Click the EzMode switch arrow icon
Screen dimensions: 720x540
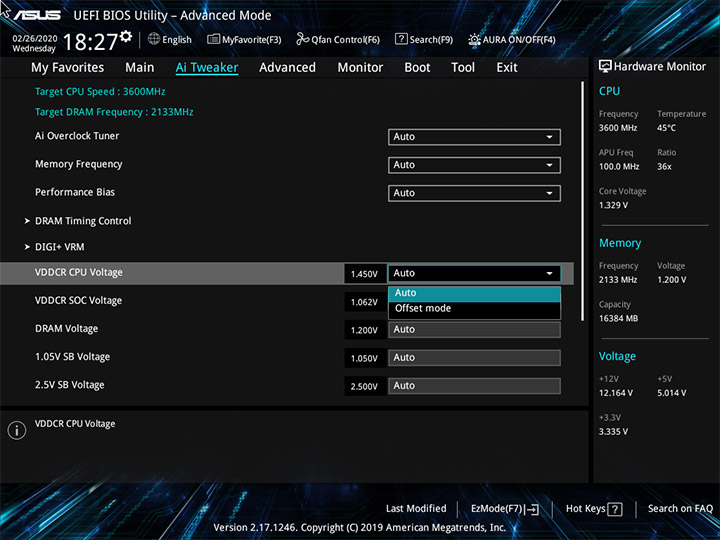[532, 509]
